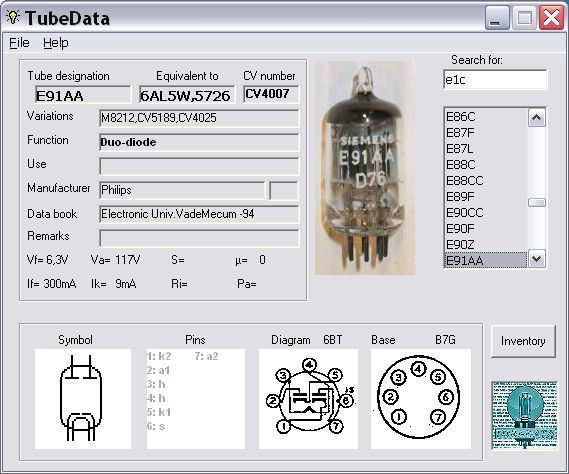Viewport: 569px width, 474px height.
Task: Select E88CC in the tube list
Action: pos(486,181)
